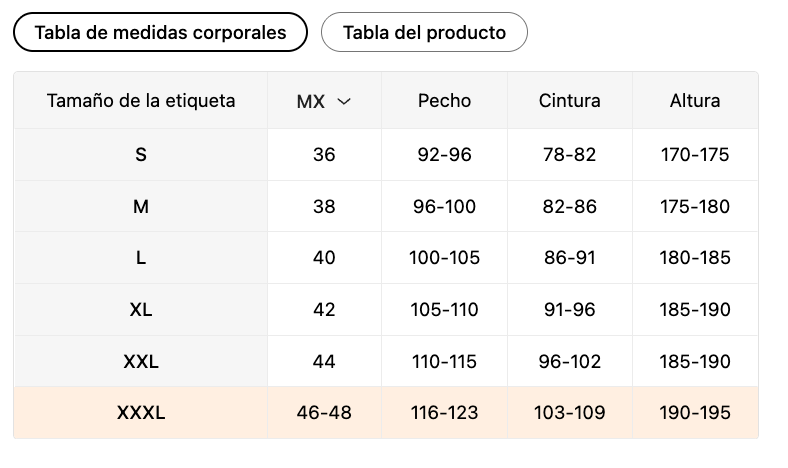Click the 92-96 chest cell for S
This screenshot has width=788, height=468.
[x=444, y=154]
